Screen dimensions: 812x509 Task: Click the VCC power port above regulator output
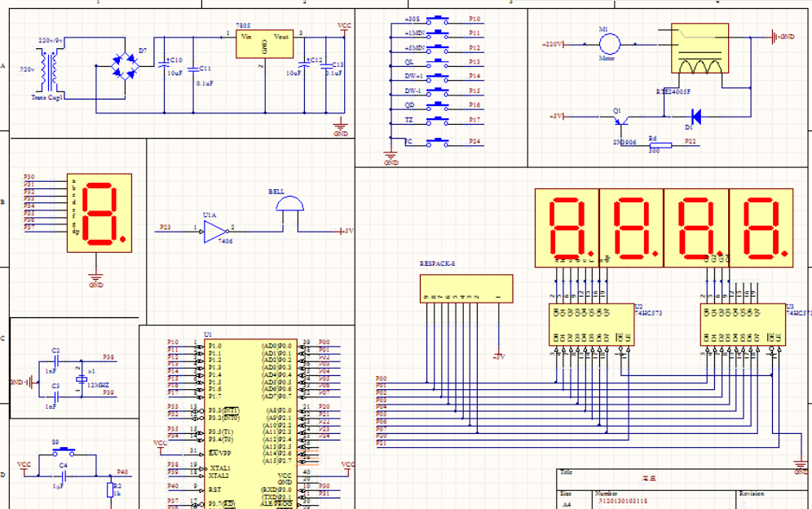pos(344,28)
